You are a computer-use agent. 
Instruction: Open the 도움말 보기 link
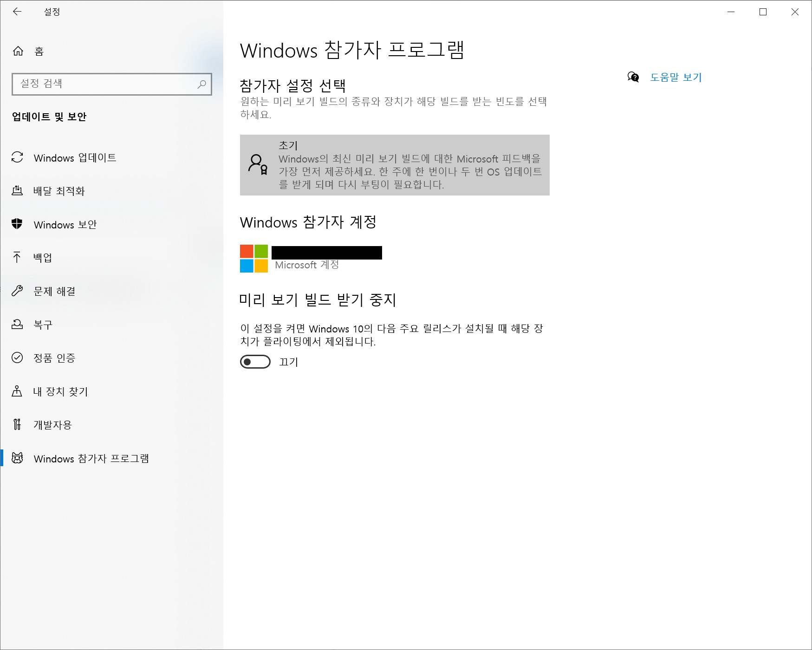[x=676, y=77]
